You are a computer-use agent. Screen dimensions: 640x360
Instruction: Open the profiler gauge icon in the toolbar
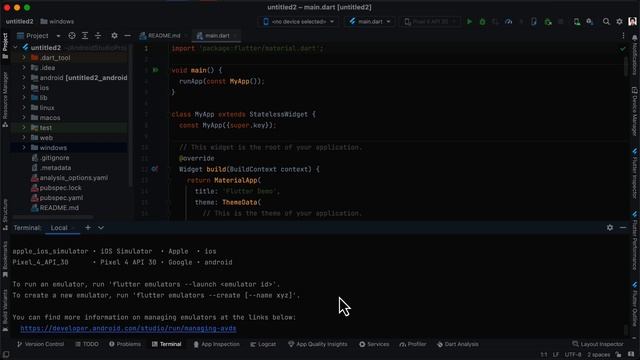509,21
